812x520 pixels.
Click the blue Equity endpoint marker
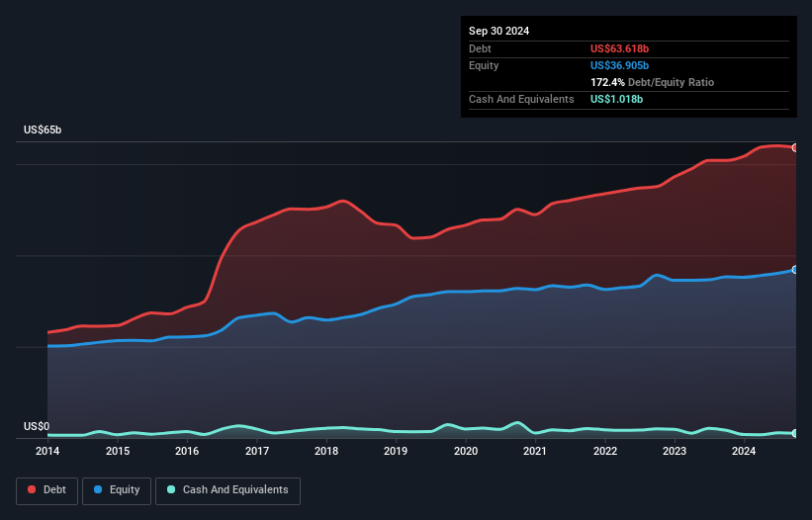tap(795, 270)
